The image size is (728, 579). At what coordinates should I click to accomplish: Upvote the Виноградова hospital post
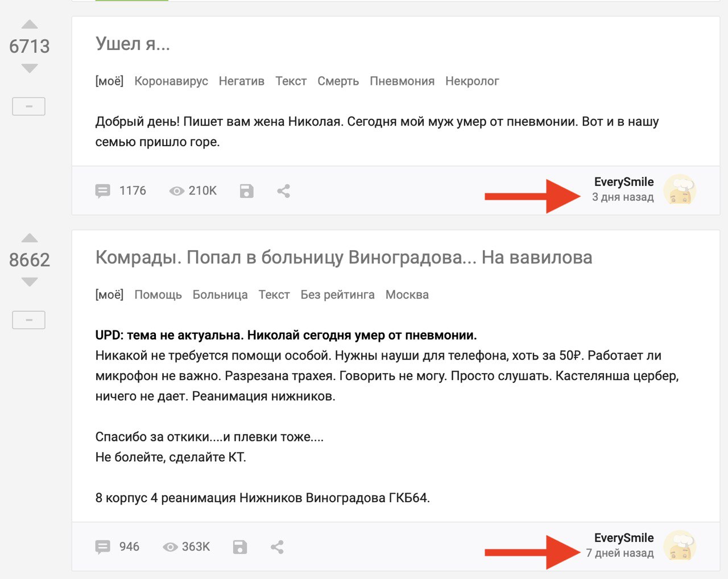(30, 238)
